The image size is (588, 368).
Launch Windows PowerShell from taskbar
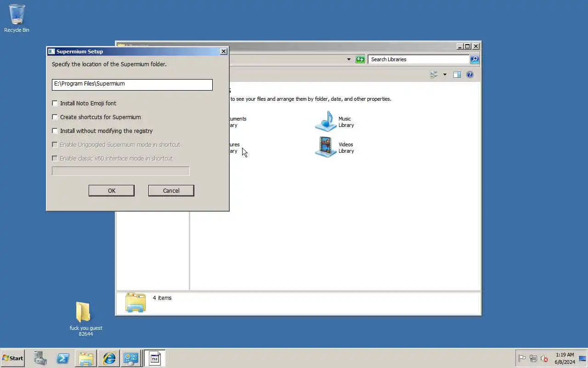click(63, 358)
